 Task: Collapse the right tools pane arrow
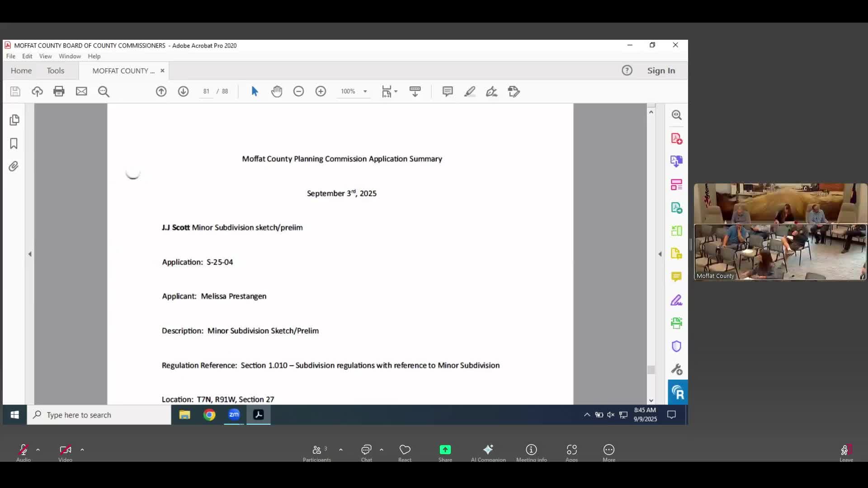click(660, 254)
